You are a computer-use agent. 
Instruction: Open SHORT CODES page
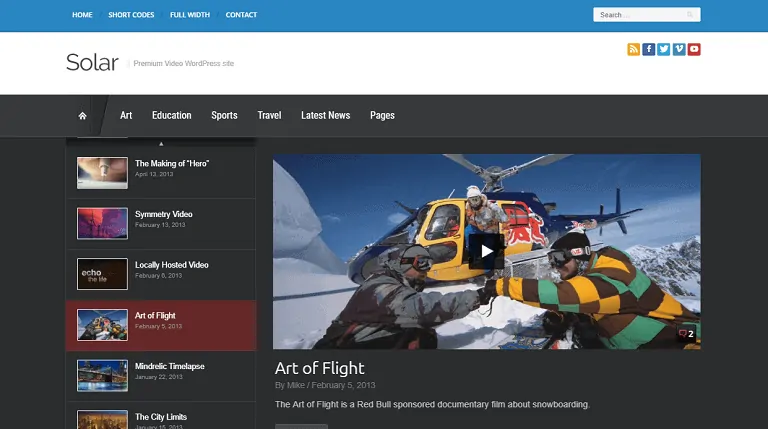pos(131,15)
